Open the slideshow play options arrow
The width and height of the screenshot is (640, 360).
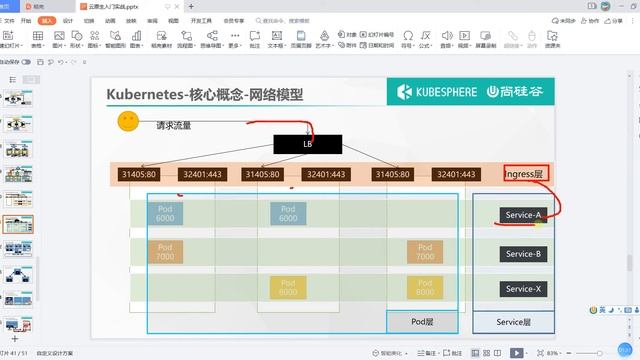tap(526, 353)
